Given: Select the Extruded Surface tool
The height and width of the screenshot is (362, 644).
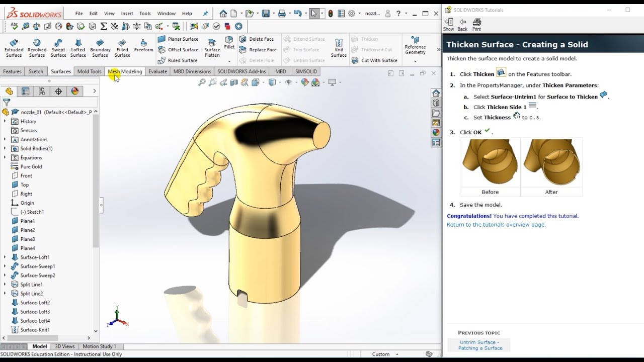Looking at the screenshot, I should click(14, 48).
